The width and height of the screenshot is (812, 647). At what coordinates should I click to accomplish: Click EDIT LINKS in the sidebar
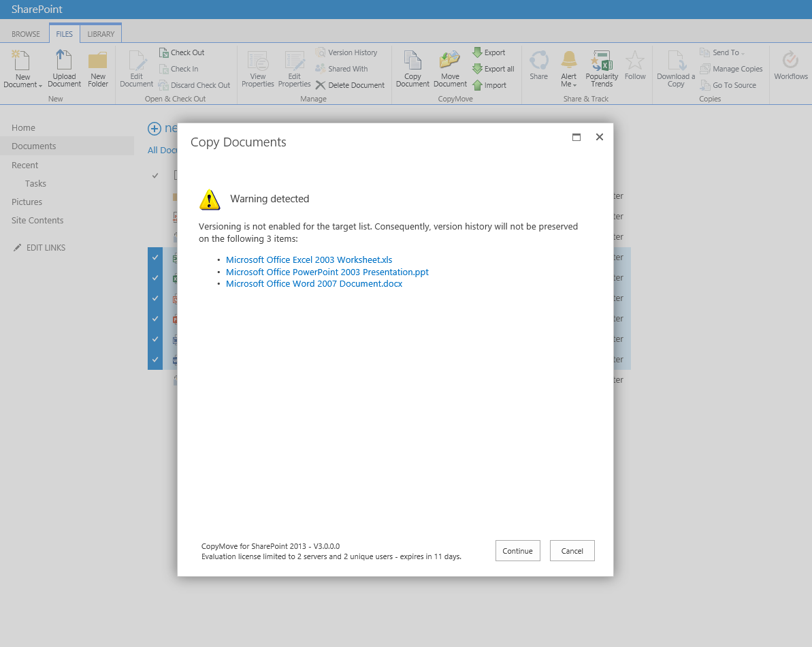point(40,248)
